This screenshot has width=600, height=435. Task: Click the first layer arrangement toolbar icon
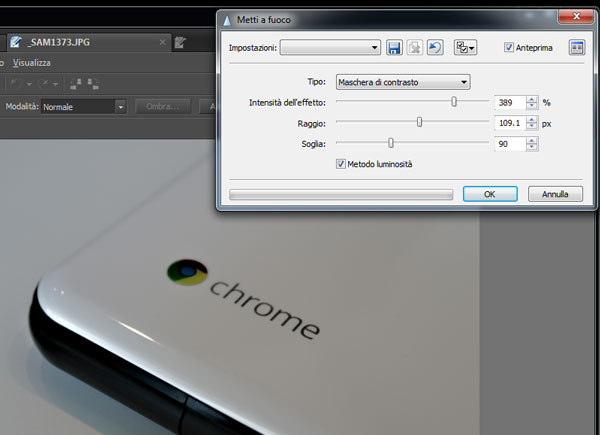76,84
